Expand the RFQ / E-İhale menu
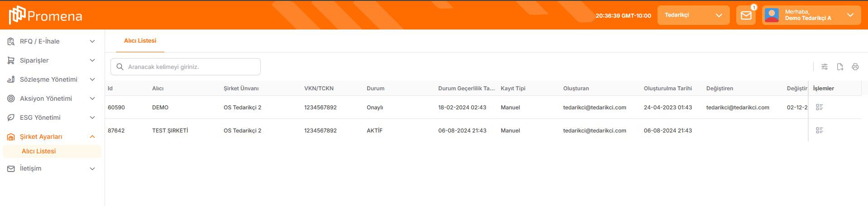 [x=52, y=41]
